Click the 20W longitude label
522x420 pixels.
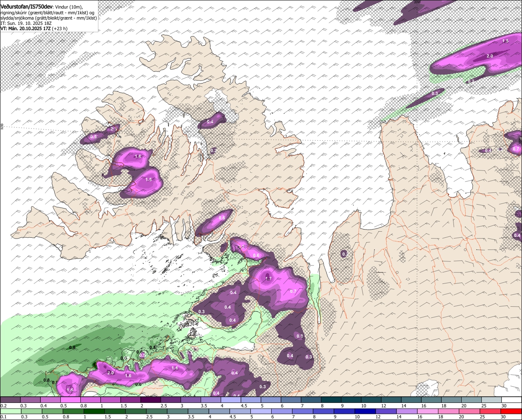click(x=417, y=2)
